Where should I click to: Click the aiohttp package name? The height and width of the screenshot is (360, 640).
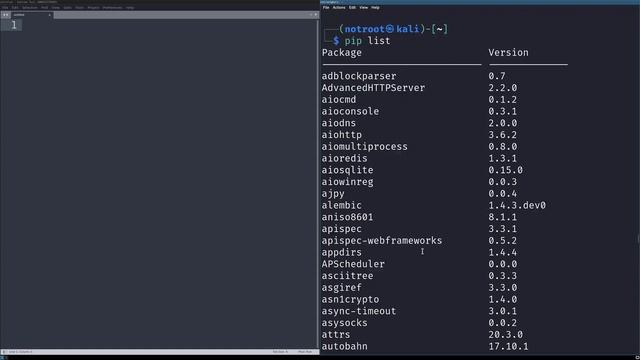[x=342, y=135]
